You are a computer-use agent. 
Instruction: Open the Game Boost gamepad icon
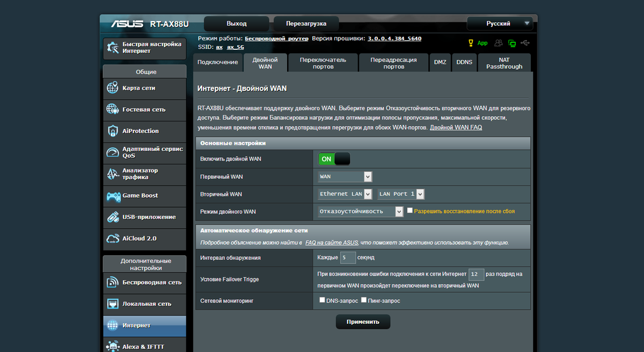tap(113, 196)
